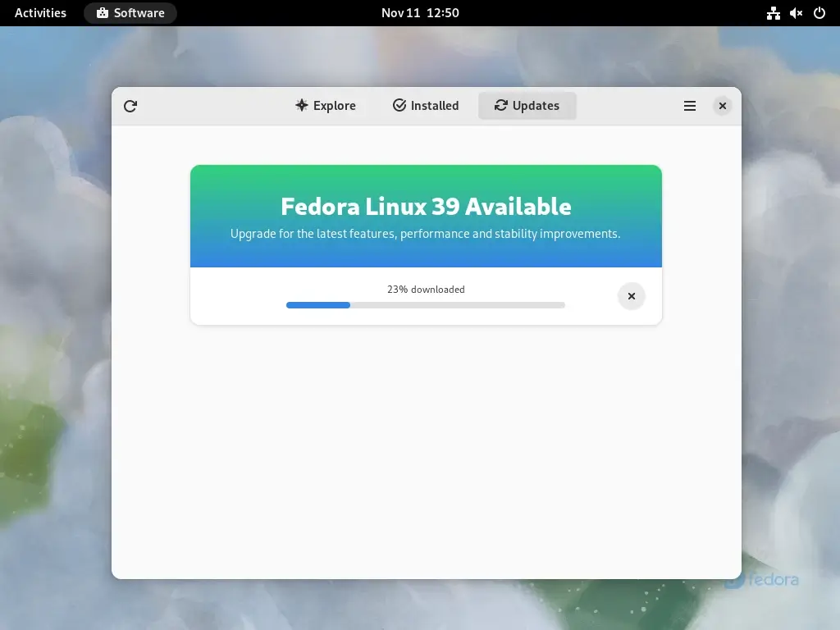Click the wired network status icon
Screen dimensions: 840x630
coord(773,13)
